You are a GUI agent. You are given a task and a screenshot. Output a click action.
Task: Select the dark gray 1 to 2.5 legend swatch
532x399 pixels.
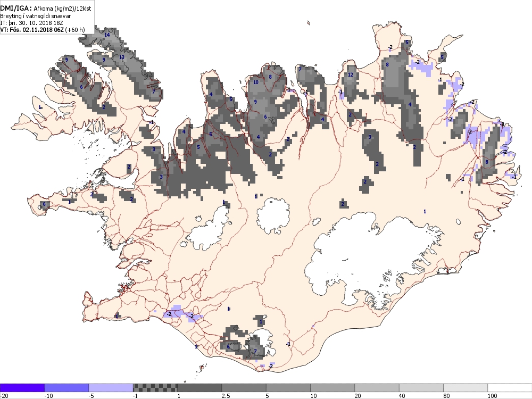[x=199, y=388]
